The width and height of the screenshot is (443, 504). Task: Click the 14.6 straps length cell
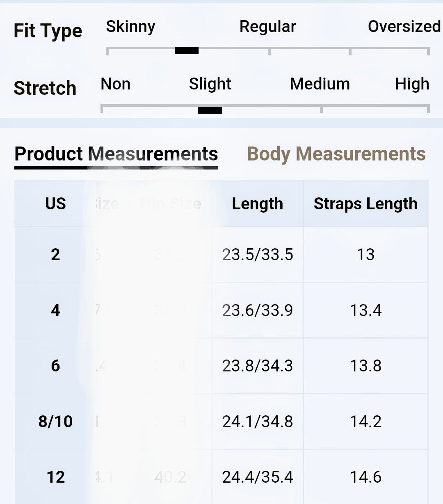pyautogui.click(x=365, y=477)
